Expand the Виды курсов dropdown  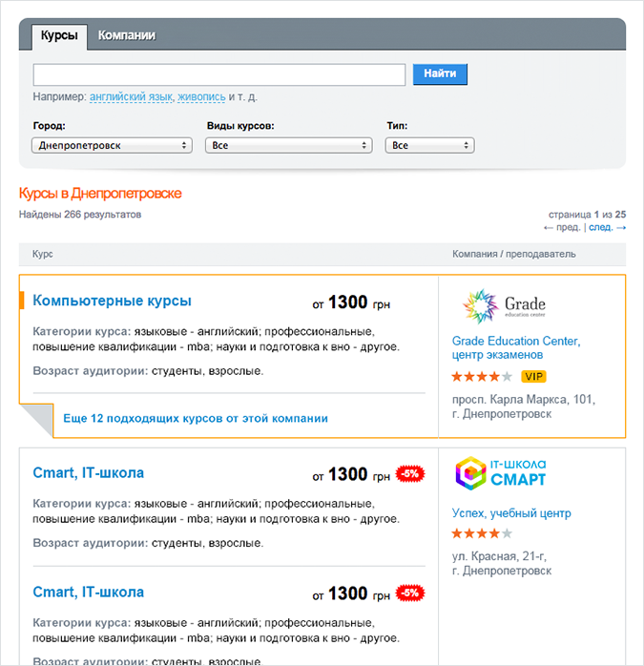tap(289, 145)
